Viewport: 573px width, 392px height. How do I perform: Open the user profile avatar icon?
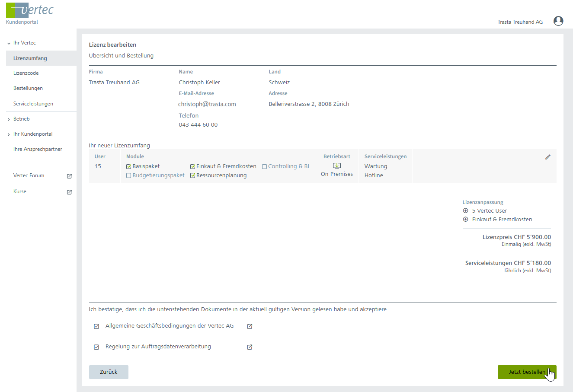click(x=558, y=21)
